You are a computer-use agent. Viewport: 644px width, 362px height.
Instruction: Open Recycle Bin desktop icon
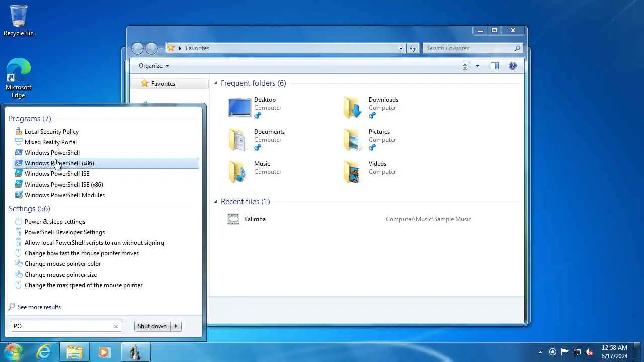click(x=19, y=20)
